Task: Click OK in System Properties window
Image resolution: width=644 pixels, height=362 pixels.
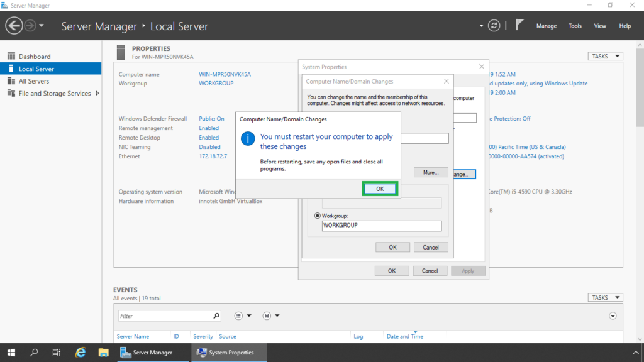Action: point(392,271)
